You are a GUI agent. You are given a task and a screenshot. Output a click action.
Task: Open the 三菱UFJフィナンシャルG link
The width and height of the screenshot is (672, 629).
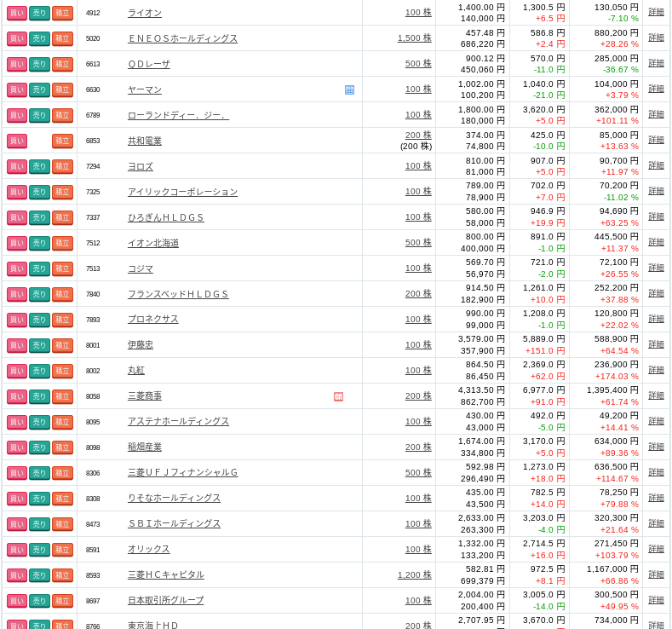[x=182, y=473]
